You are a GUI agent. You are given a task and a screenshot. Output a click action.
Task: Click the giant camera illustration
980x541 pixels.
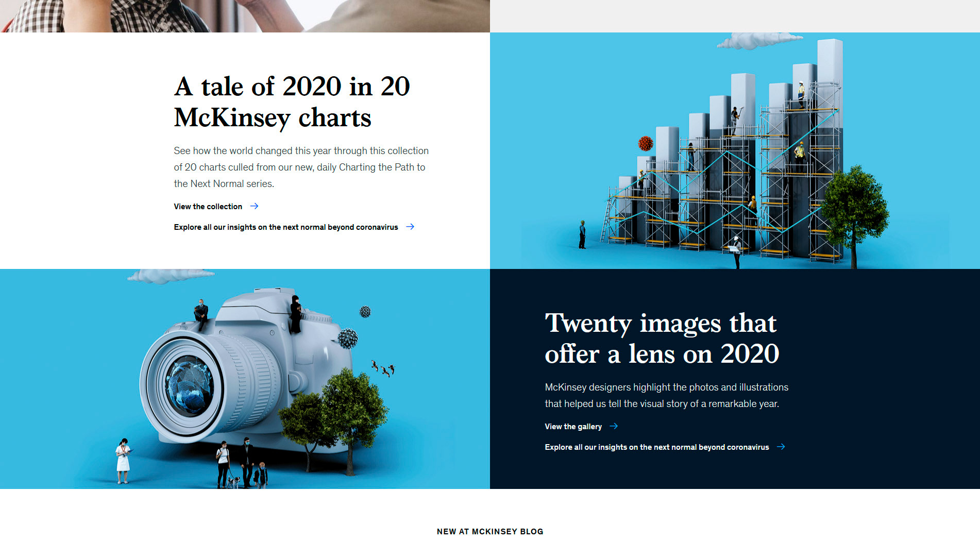[245, 379]
